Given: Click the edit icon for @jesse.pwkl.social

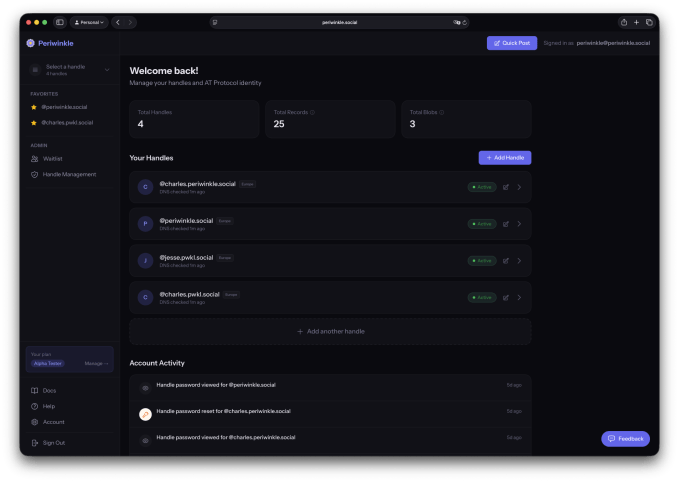Looking at the screenshot, I should click(x=506, y=260).
